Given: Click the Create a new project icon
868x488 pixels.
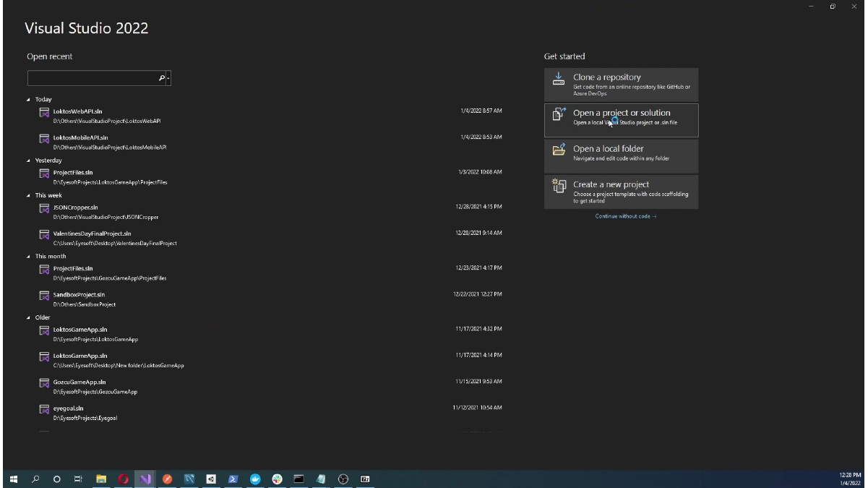Looking at the screenshot, I should tap(559, 185).
